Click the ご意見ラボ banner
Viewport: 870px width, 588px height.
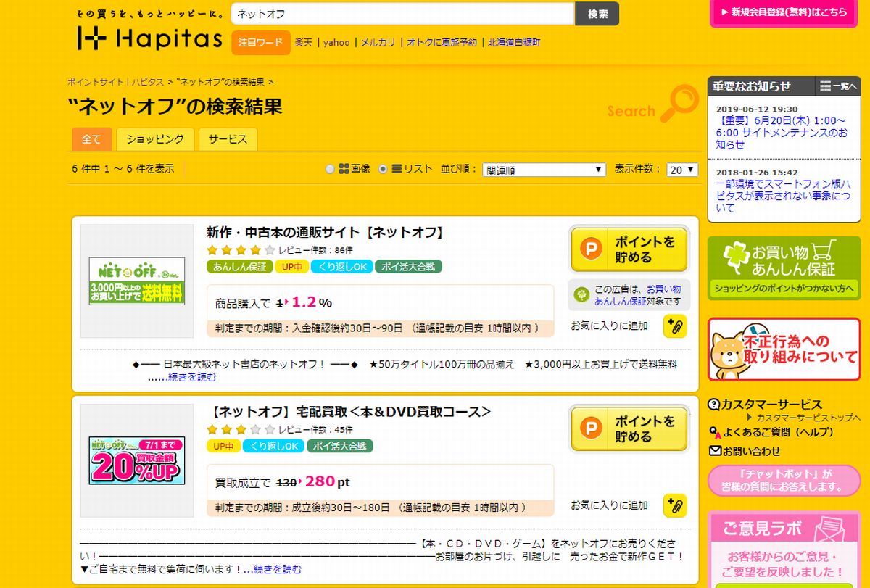(x=784, y=550)
